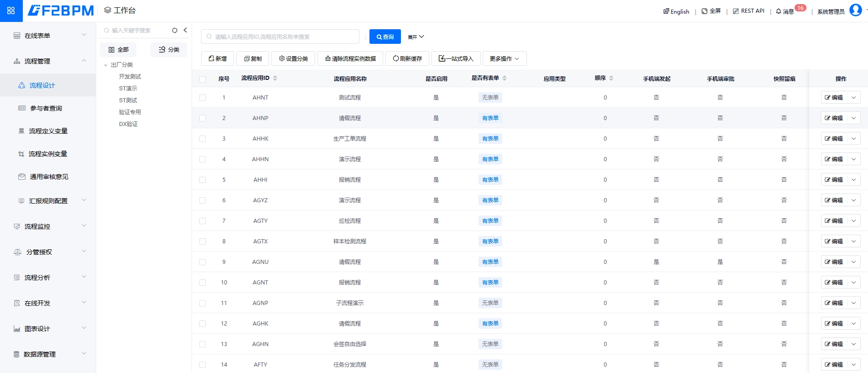The image size is (868, 373).
Task: Collapse the 流程管理 sidebar menu
Action: 48,61
